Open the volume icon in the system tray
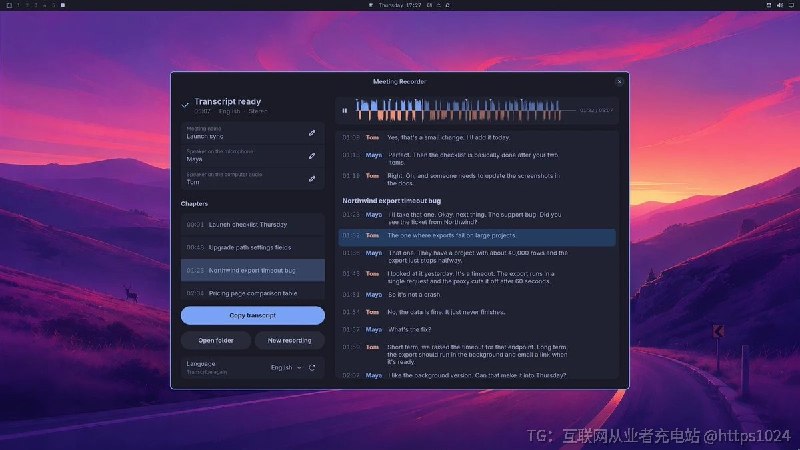Viewport: 800px width, 450px height. [x=780, y=5]
